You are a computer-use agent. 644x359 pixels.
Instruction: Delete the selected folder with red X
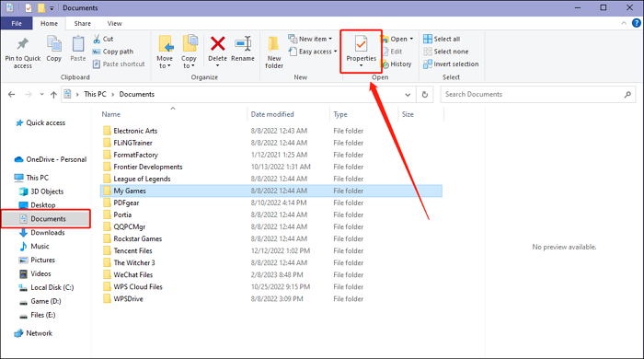coord(218,52)
